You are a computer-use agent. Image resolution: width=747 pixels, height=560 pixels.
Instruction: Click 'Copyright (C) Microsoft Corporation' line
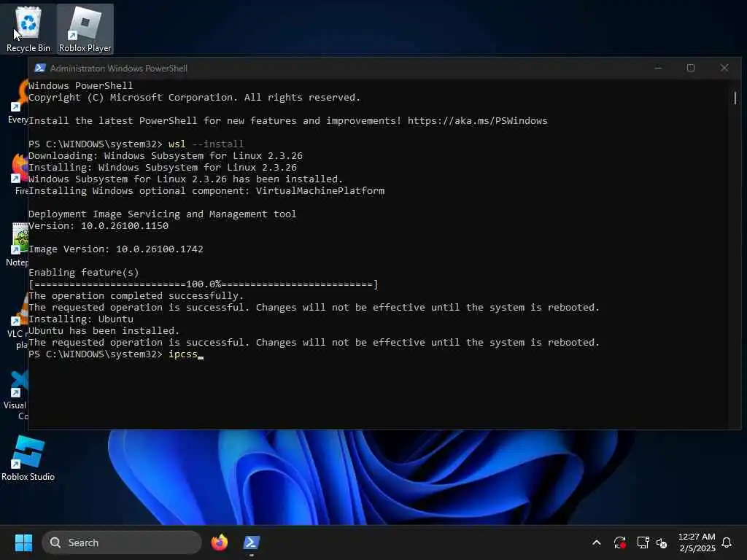[194, 97]
